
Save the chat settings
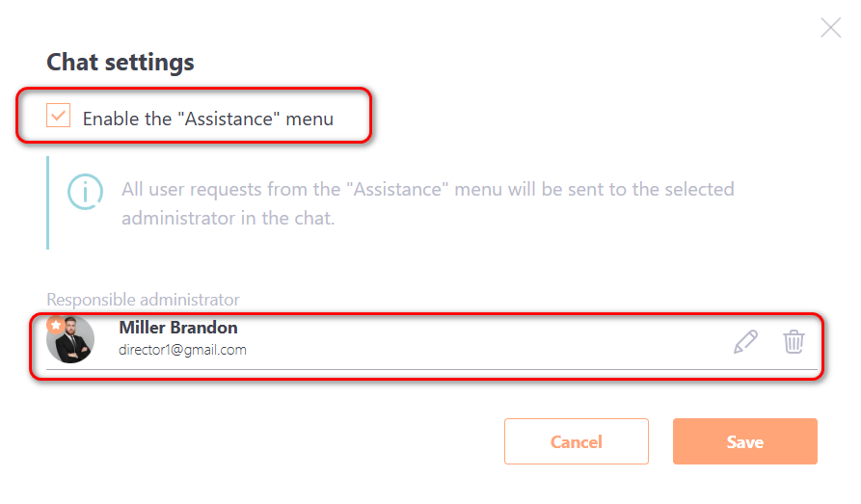click(744, 441)
